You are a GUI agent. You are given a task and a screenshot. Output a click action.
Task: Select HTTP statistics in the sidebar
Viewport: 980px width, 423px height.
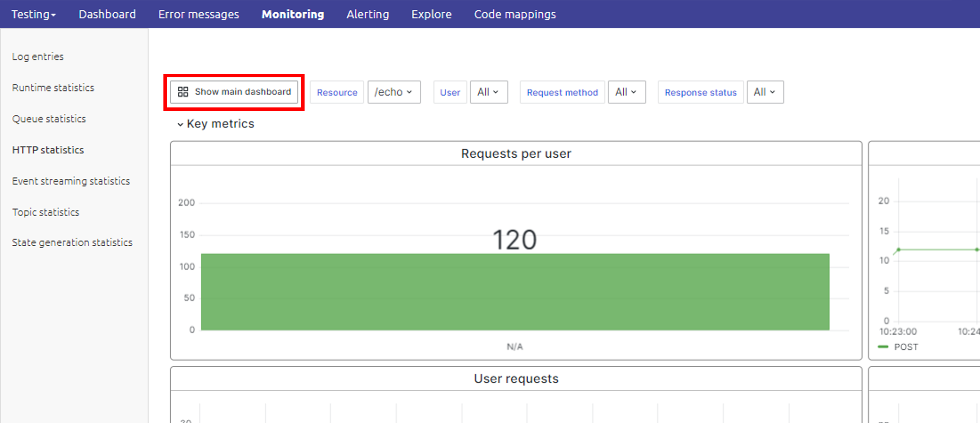coord(48,150)
